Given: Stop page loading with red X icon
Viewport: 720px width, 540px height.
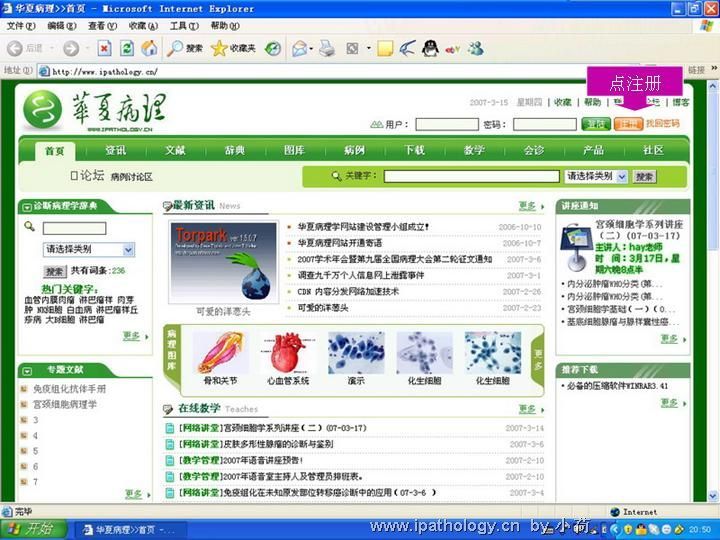Looking at the screenshot, I should [x=104, y=48].
